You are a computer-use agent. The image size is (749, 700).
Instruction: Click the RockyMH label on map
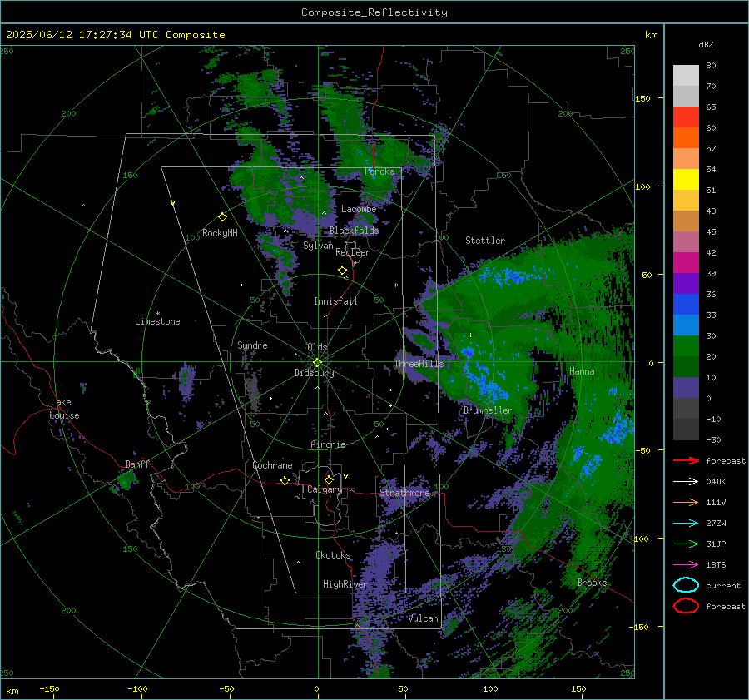[x=220, y=233]
